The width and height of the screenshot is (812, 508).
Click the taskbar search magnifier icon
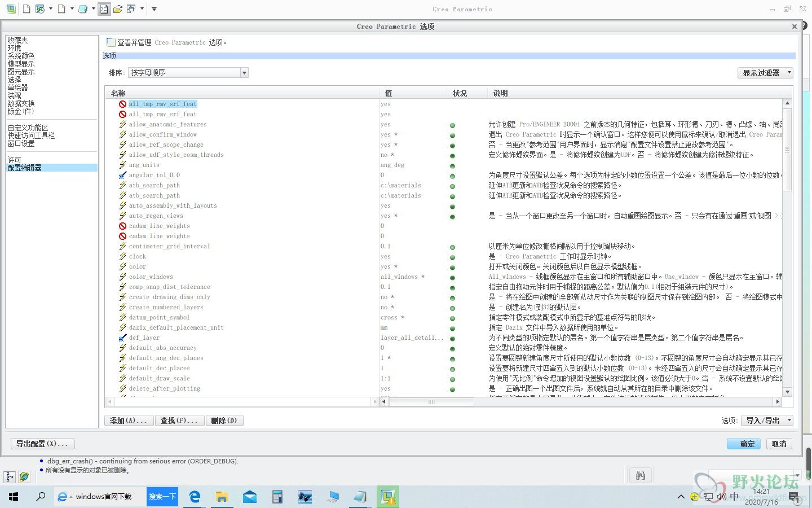41,497
